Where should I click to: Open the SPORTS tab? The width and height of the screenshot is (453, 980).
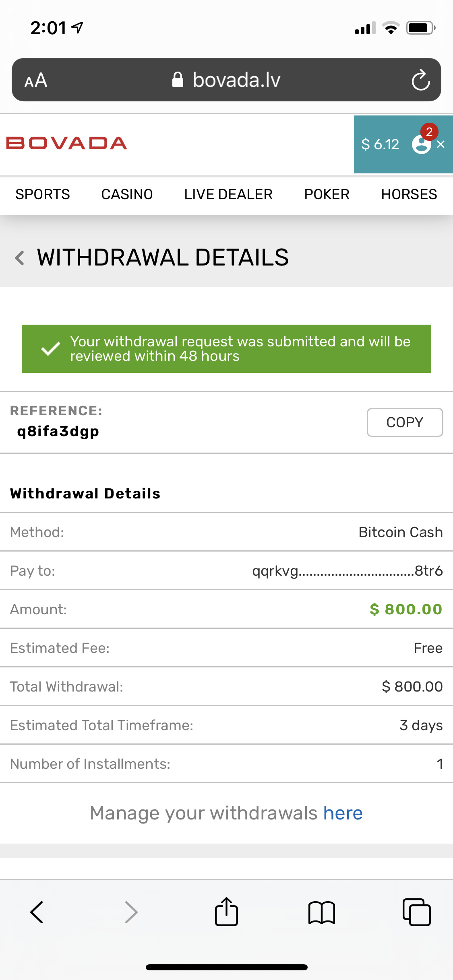pyautogui.click(x=43, y=194)
